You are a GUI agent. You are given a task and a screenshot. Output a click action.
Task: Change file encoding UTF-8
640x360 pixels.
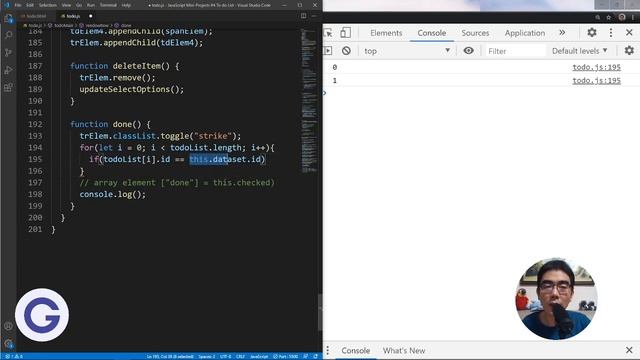(225, 356)
